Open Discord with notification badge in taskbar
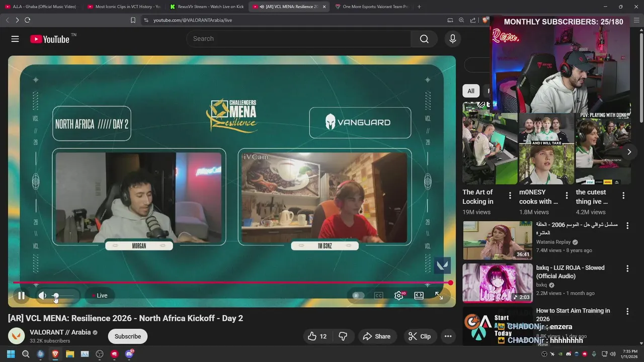Screen dimensions: 644x362 coord(129,354)
